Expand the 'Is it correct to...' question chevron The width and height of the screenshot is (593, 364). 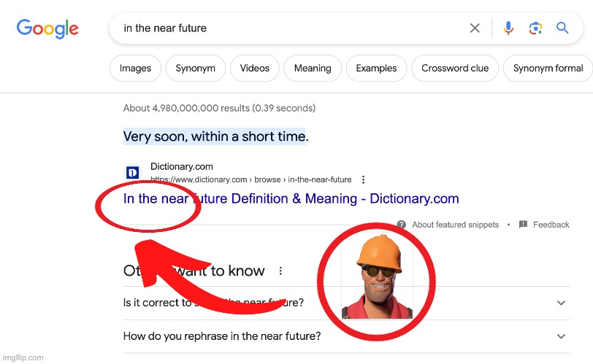point(561,303)
